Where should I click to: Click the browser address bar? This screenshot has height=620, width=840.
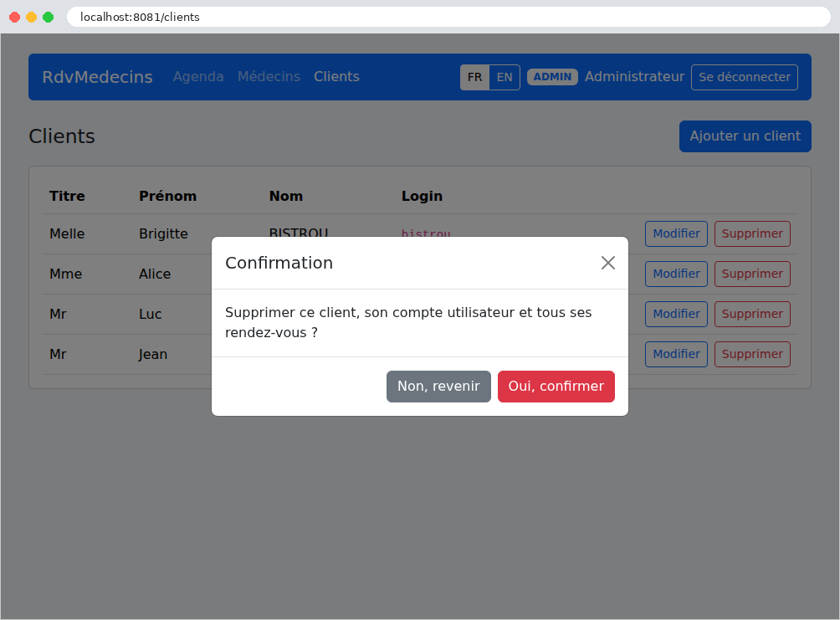[448, 17]
